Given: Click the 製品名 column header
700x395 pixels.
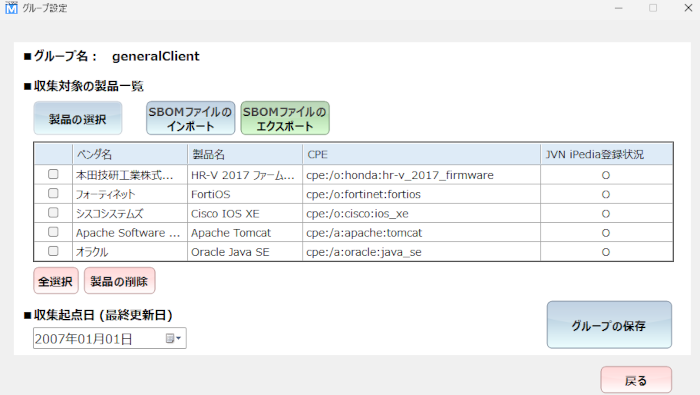Looking at the screenshot, I should click(245, 154).
